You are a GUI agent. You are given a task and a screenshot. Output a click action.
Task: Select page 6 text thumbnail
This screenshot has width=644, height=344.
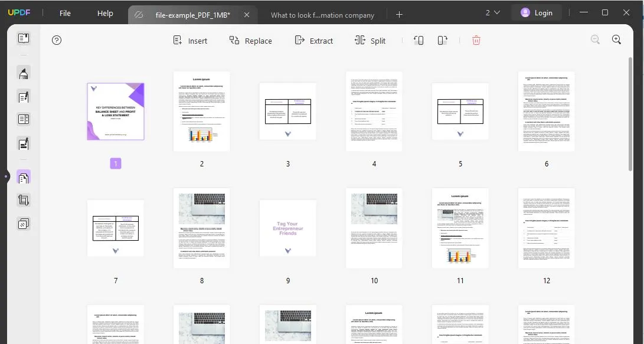point(546,112)
